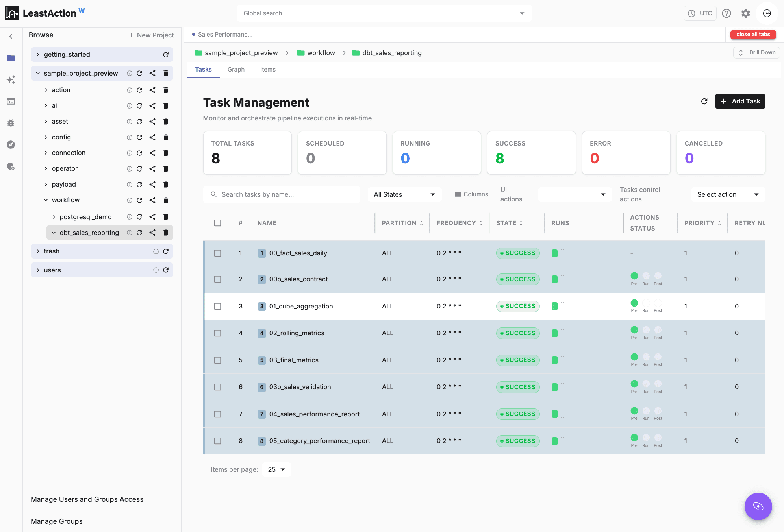Click the New Project button
784x532 pixels.
pos(152,35)
